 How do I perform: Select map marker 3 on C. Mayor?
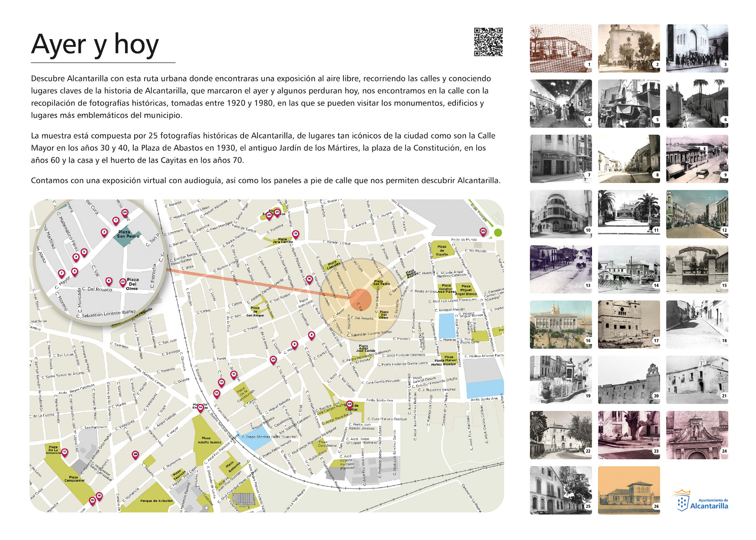coord(74,272)
